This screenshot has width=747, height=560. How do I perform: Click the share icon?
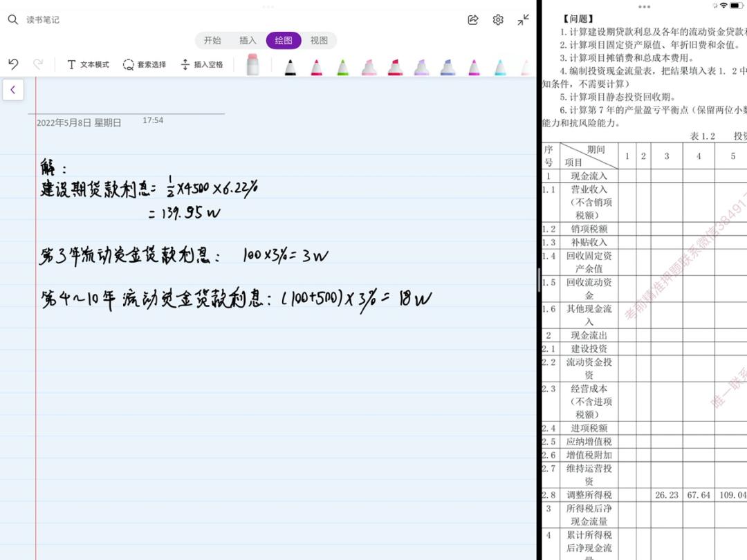pos(472,19)
